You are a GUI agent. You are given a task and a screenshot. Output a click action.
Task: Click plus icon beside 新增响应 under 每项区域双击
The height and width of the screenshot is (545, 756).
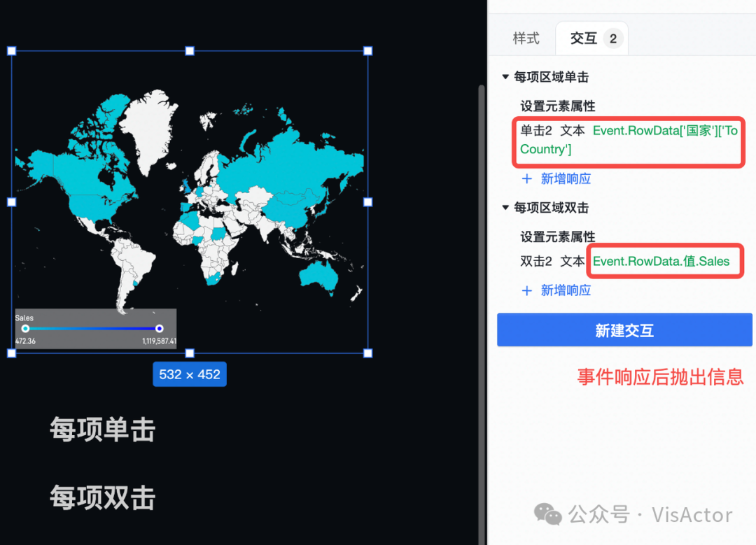pyautogui.click(x=527, y=290)
